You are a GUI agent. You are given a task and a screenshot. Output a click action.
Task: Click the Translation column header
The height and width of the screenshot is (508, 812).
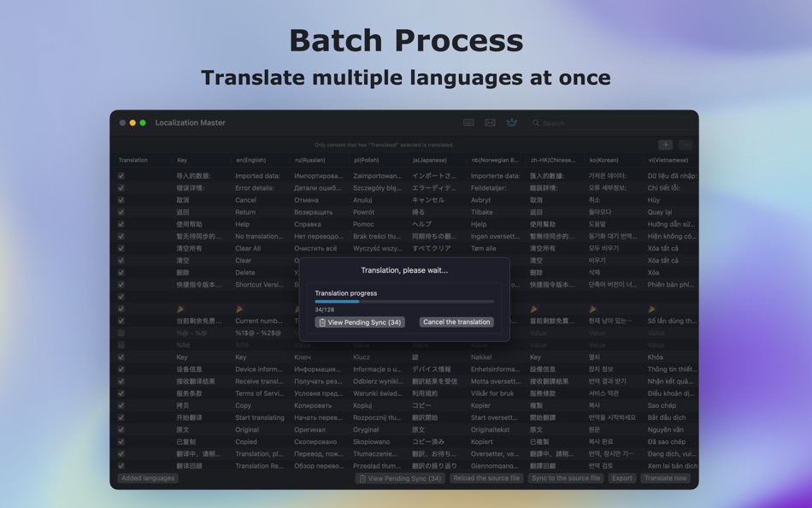133,160
